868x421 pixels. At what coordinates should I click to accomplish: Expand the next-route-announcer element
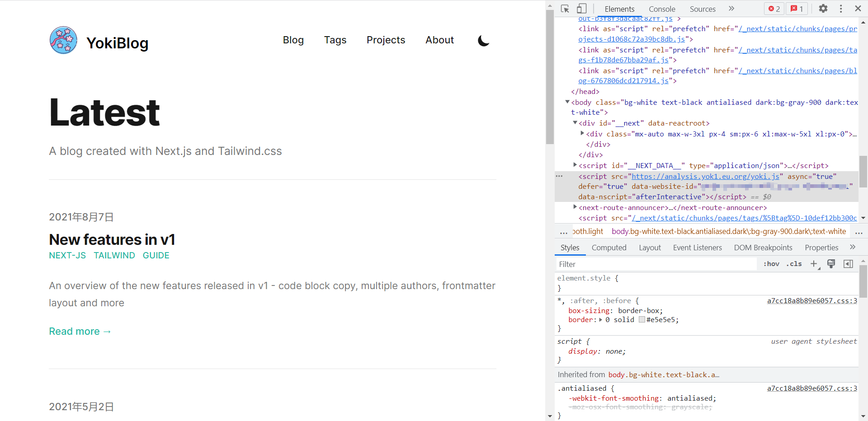coord(575,207)
